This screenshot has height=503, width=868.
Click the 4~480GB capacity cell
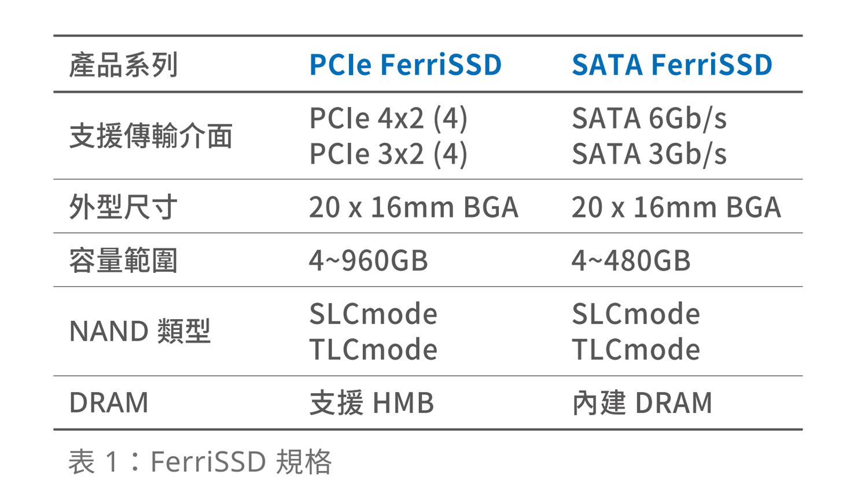pyautogui.click(x=631, y=260)
